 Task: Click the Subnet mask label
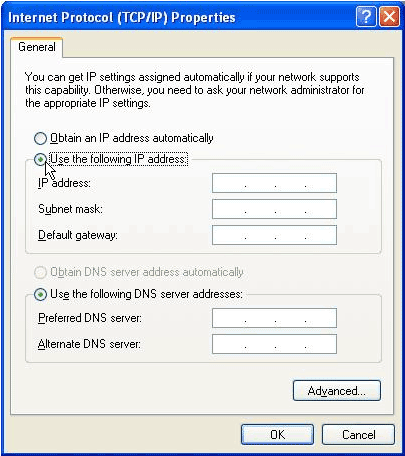point(70,209)
